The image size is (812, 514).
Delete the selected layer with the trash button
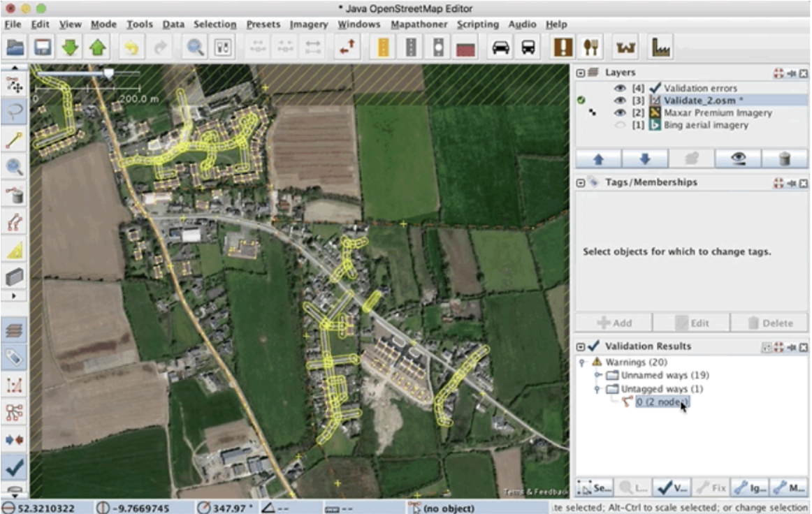pos(785,159)
